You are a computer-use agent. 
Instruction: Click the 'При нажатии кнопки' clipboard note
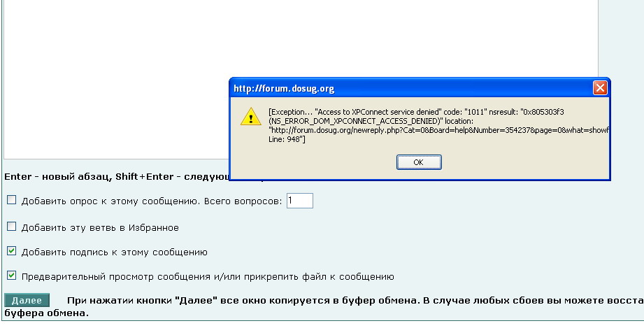350,301
